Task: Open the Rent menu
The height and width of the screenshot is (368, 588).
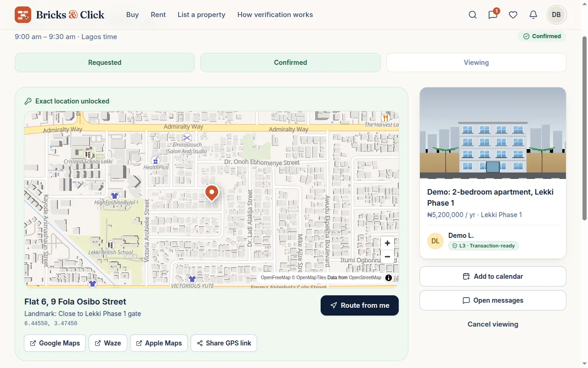Action: pos(158,15)
